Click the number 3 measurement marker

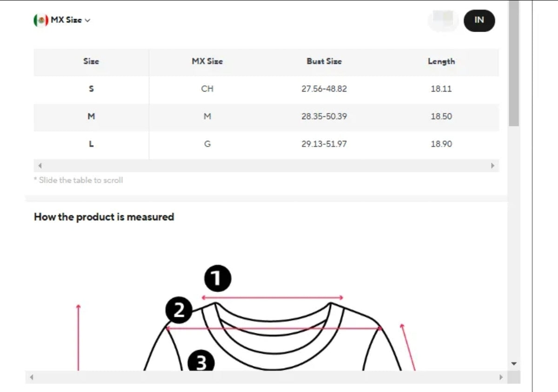point(200,361)
